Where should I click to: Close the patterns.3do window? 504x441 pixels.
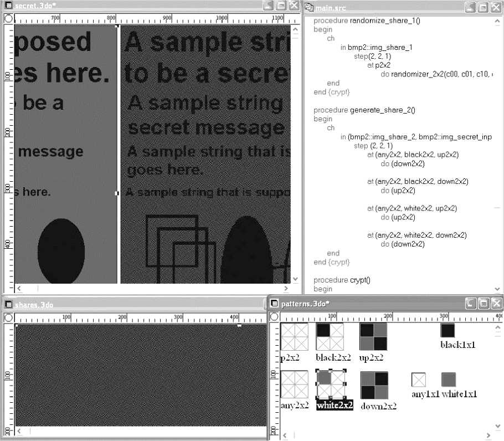point(497,303)
